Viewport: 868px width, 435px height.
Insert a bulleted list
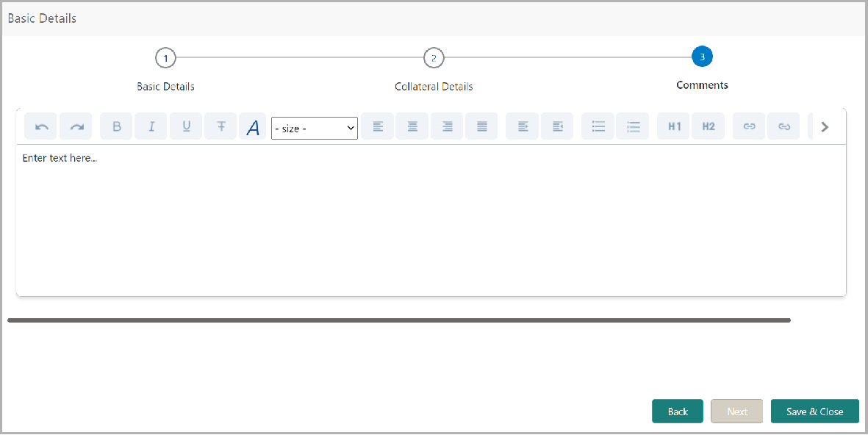598,126
